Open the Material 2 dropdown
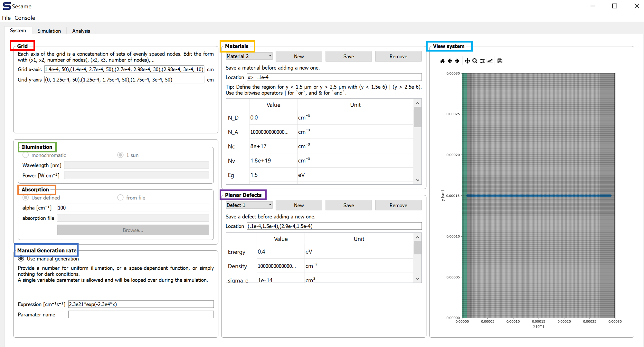Screen dimensions: 644x347 [249, 56]
